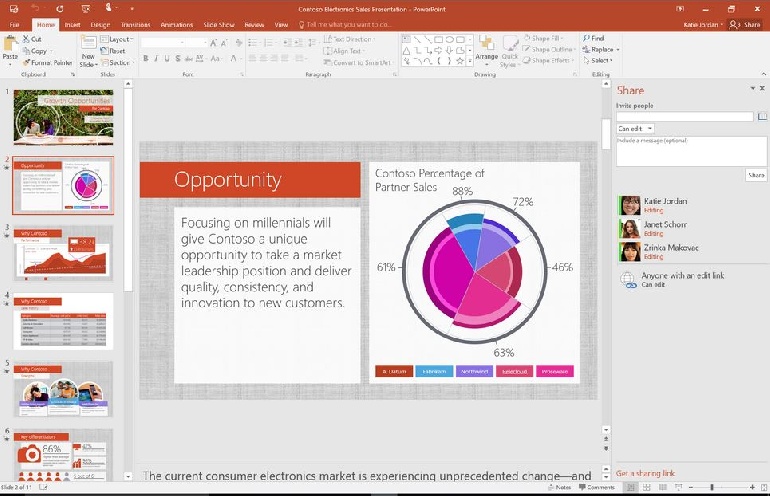Toggle text Shadow formatting
The height and width of the screenshot is (496, 770).
[178, 58]
